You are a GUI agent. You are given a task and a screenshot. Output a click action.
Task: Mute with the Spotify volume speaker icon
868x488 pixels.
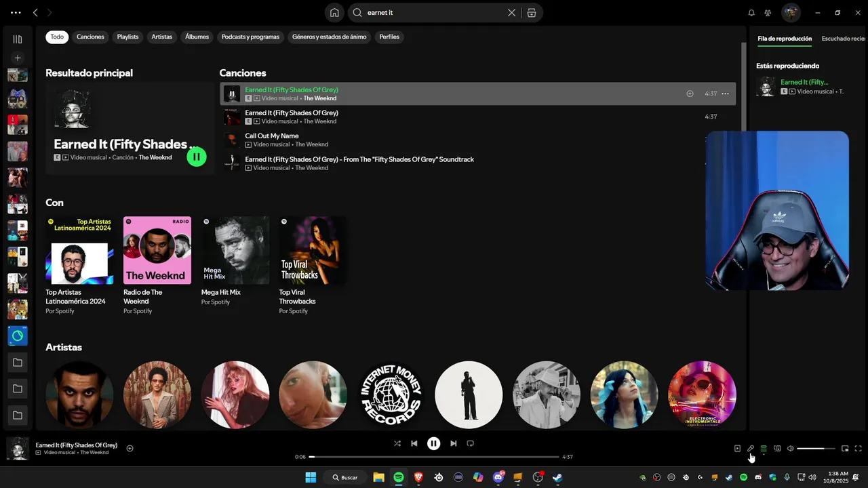click(x=790, y=448)
